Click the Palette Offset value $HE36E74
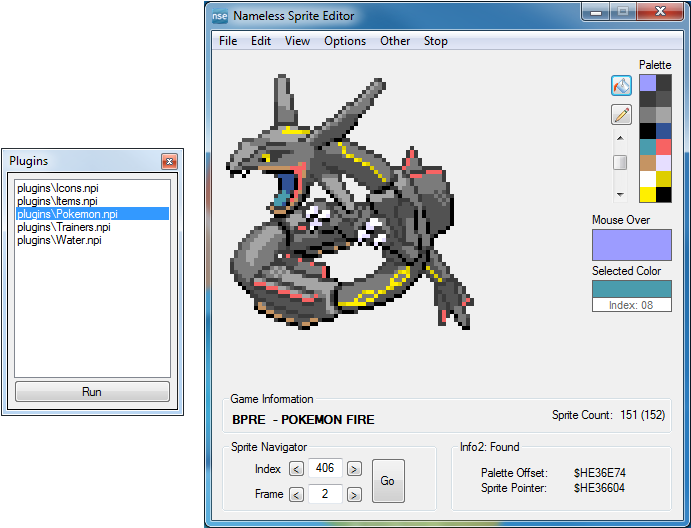 click(600, 473)
